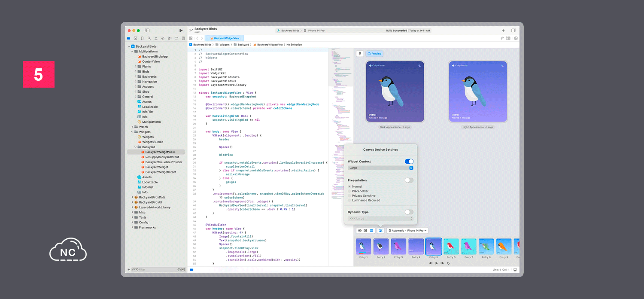Expand the Watch folder

(132, 127)
